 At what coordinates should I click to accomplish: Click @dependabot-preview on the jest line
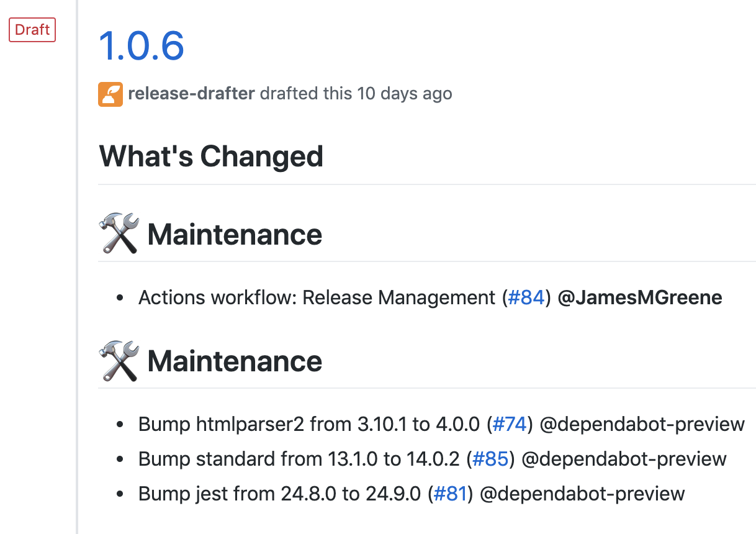point(582,494)
